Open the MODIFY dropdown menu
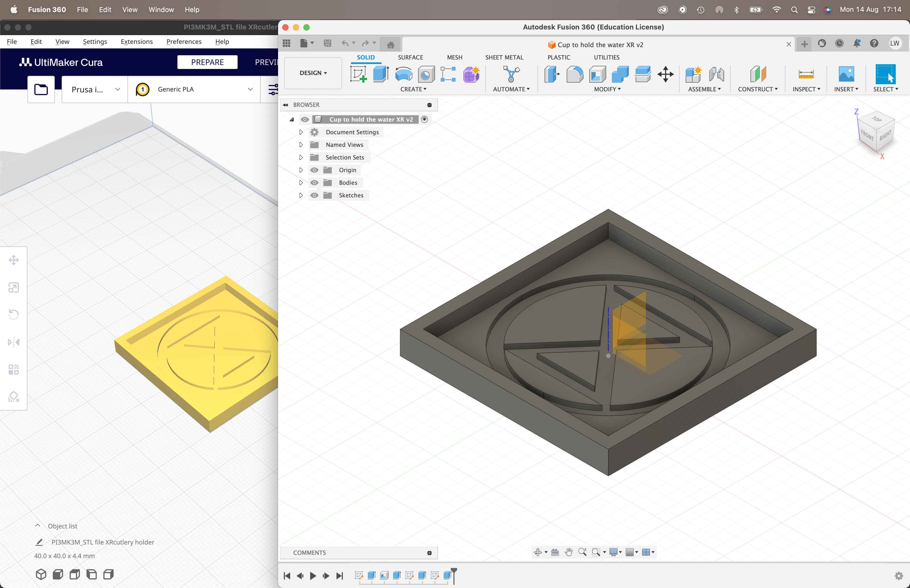The height and width of the screenshot is (588, 910). click(x=607, y=89)
